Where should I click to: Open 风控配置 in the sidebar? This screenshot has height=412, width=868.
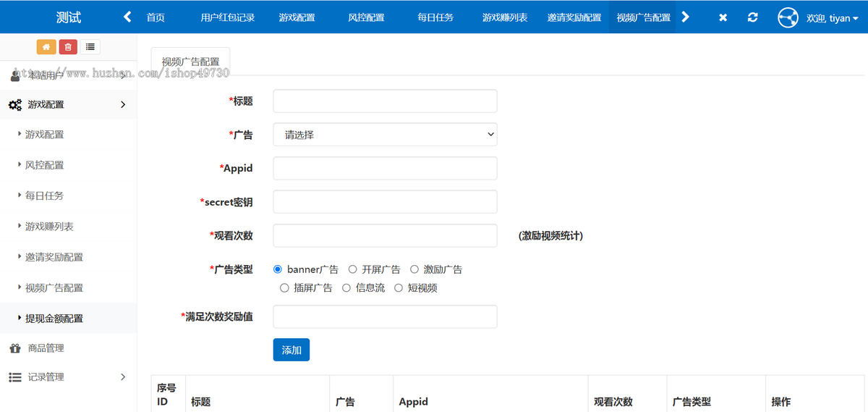45,165
